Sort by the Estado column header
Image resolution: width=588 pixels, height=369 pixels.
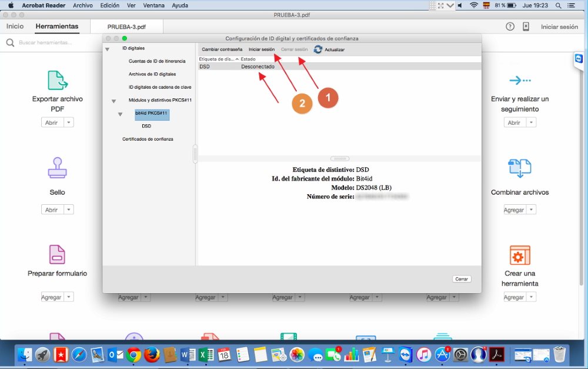(248, 59)
